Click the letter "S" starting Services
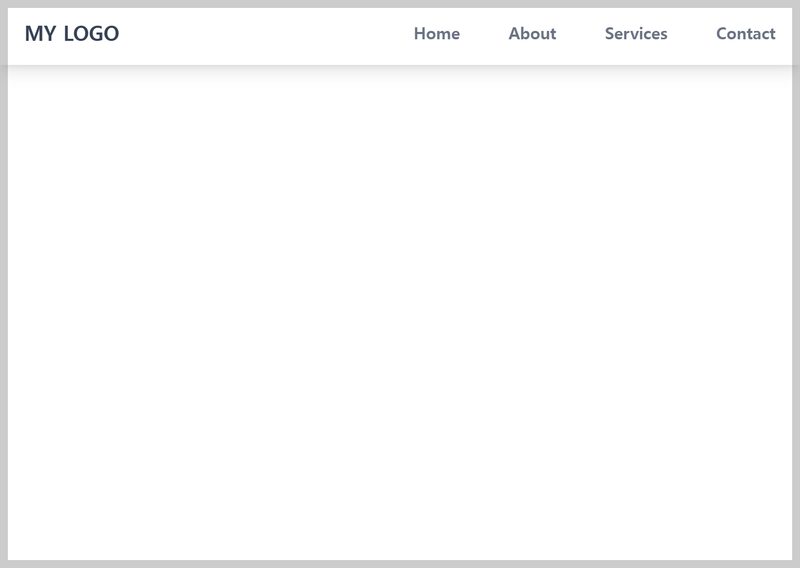The image size is (800, 568). point(610,34)
